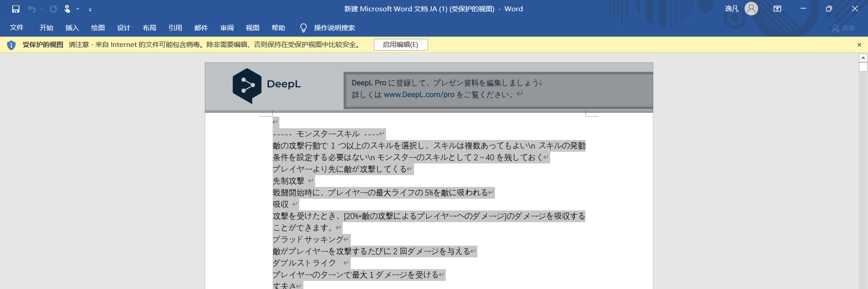
Task: Open the www.DeepL.com/pro link
Action: click(419, 94)
